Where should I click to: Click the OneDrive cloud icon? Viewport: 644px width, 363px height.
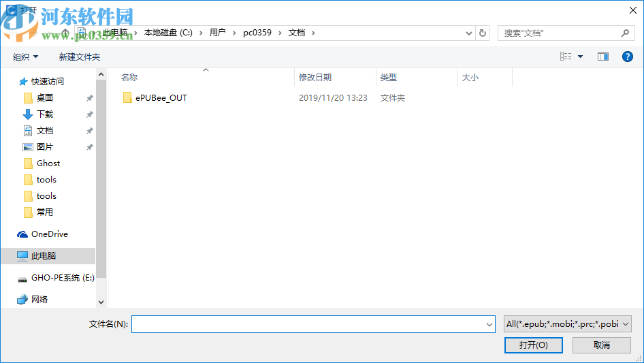click(22, 234)
